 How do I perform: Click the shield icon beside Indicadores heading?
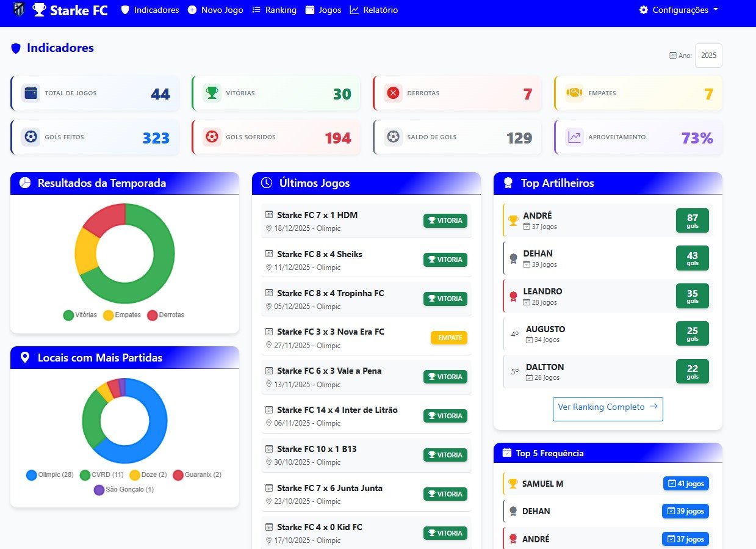(x=15, y=48)
